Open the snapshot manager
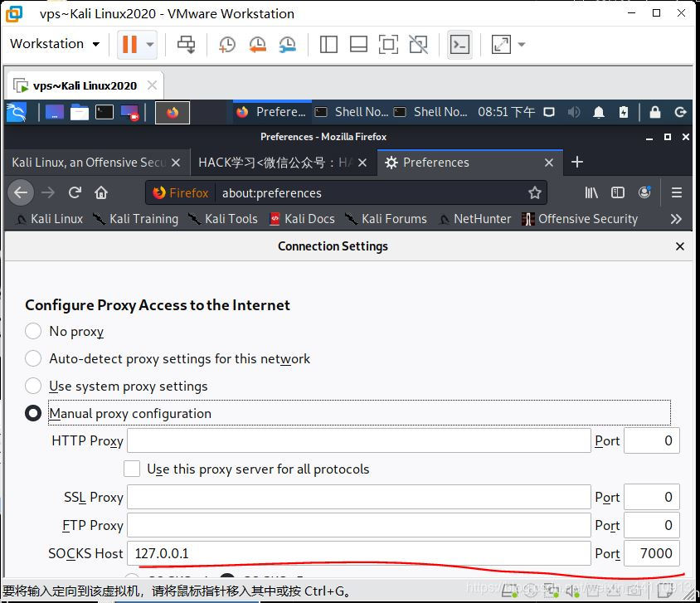Image resolution: width=700 pixels, height=603 pixels. pyautogui.click(x=288, y=44)
